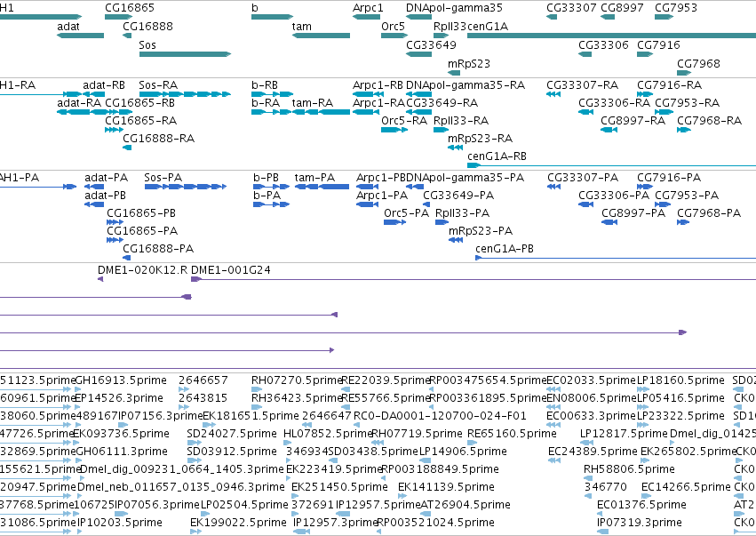Select the mRpS23-PA protein label
The width and height of the screenshot is (756, 536).
[481, 231]
